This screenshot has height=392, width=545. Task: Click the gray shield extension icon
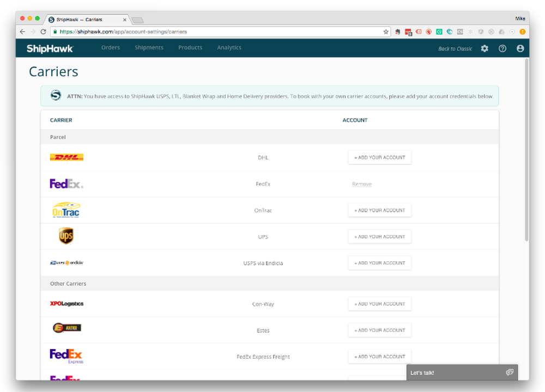[x=481, y=32]
